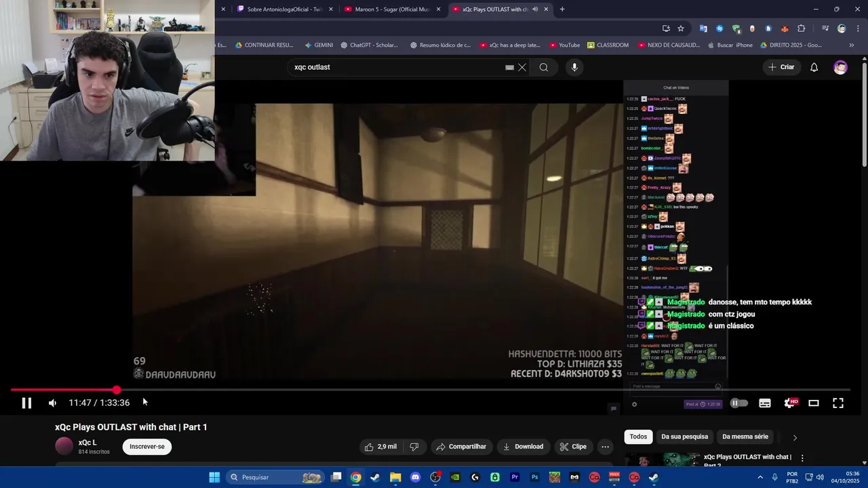The image size is (868, 488).
Task: Open the MetaMask fox extension
Action: pos(785,28)
